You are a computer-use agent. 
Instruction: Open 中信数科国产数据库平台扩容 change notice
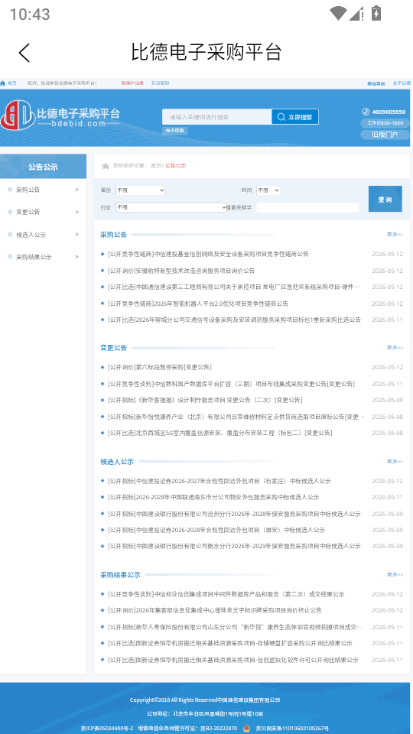point(231,384)
